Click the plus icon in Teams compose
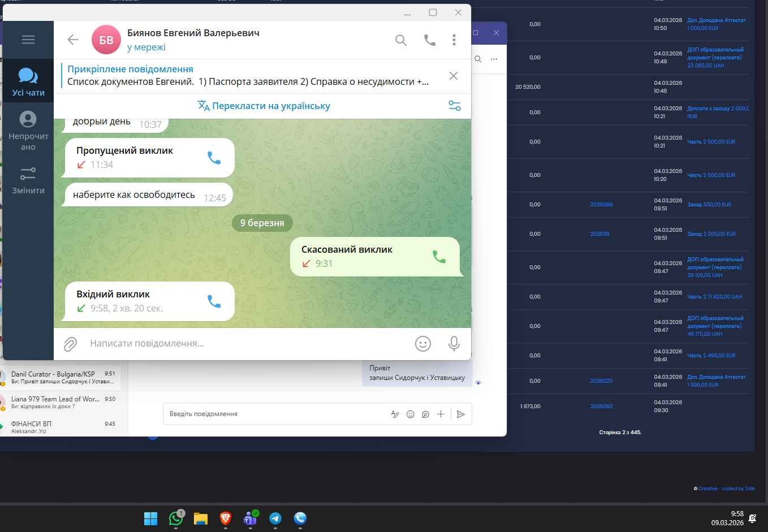This screenshot has height=532, width=768. pos(441,414)
